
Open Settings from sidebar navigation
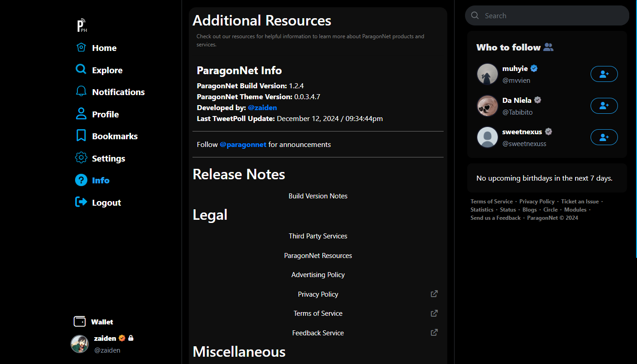[108, 158]
